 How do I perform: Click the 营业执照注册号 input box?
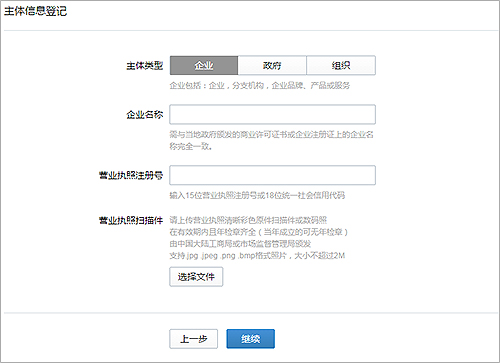click(x=272, y=175)
